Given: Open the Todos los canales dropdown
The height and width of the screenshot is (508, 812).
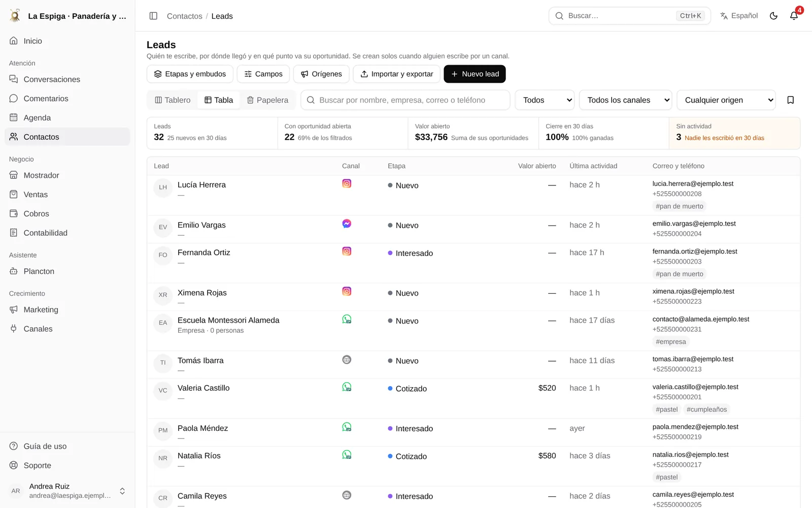Looking at the screenshot, I should 626,100.
